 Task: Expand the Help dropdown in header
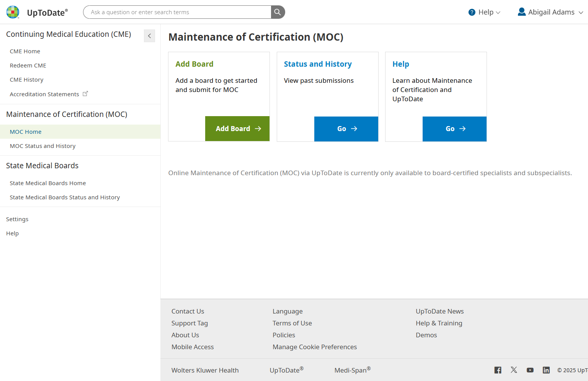485,12
